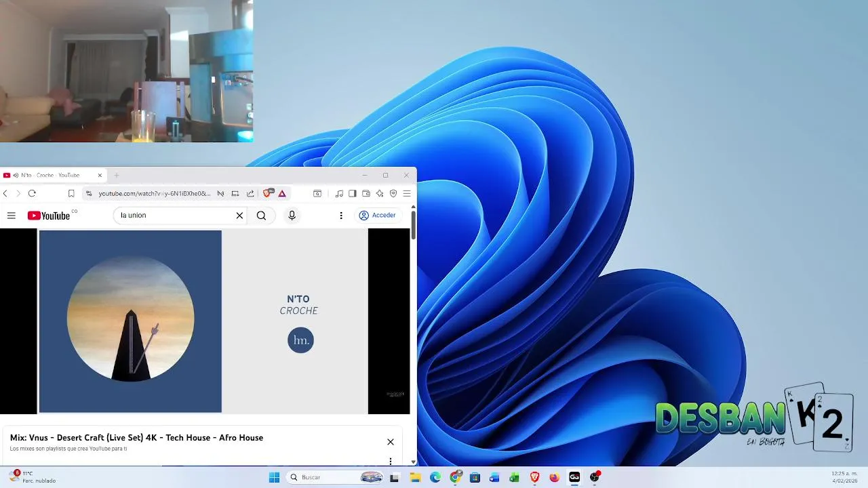The image size is (868, 488).
Task: Reload the YouTube page
Action: 32,193
